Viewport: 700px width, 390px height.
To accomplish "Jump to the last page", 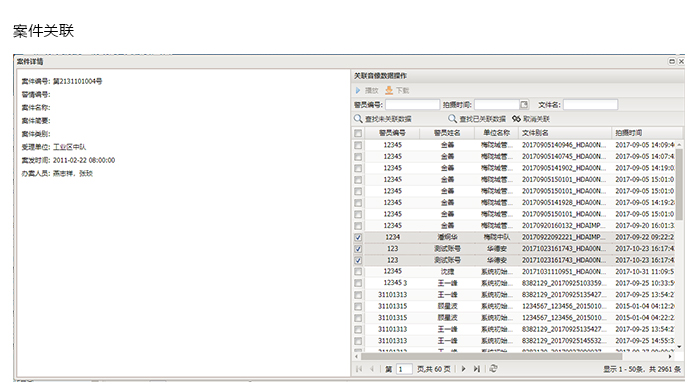I will (x=476, y=369).
